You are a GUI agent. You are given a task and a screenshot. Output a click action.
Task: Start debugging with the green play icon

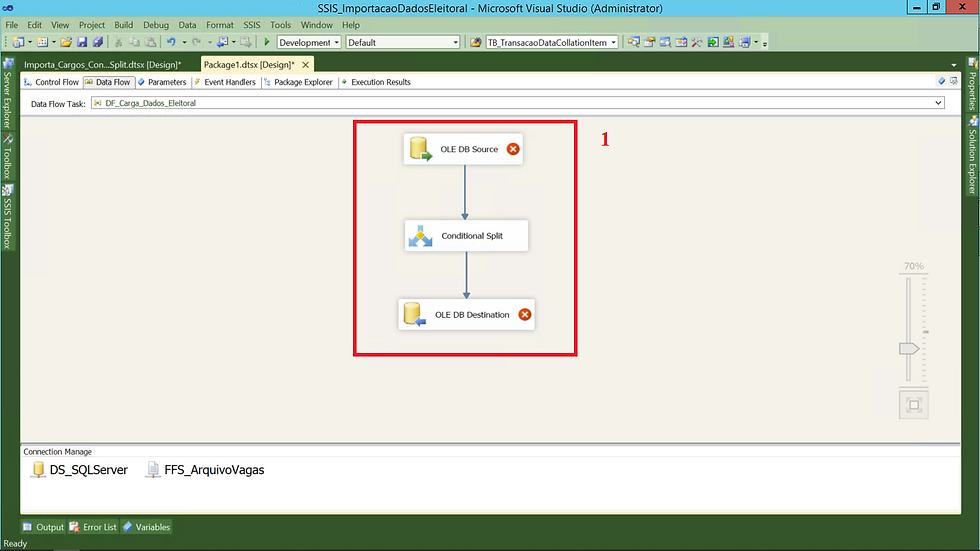coord(267,42)
